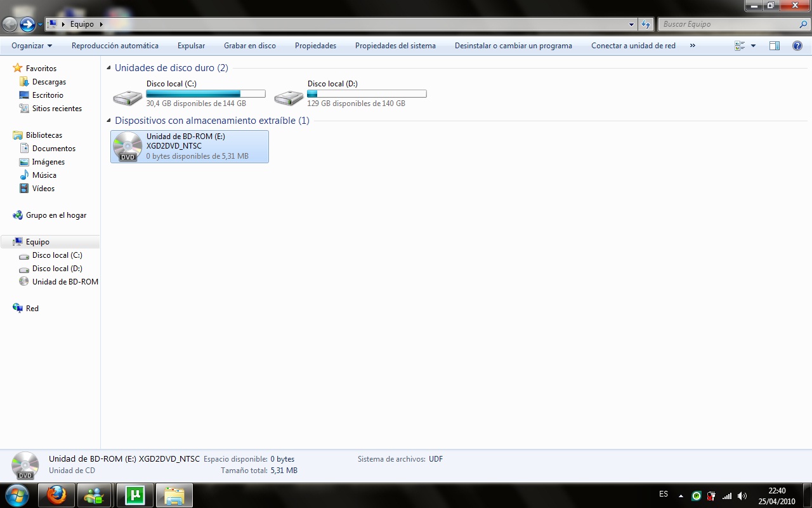This screenshot has width=812, height=508.
Task: Click the Imágenes picture icon
Action: pos(24,161)
